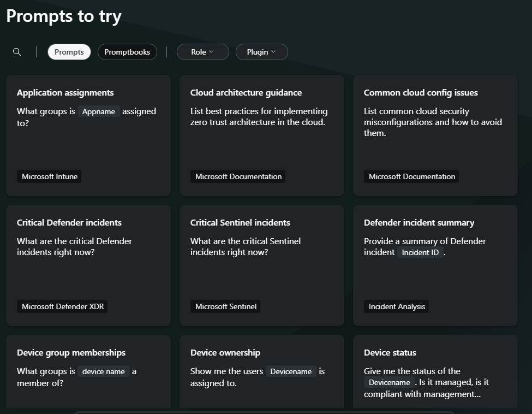This screenshot has height=414, width=532.
Task: Click the Incident Analysis tag
Action: pos(397,306)
